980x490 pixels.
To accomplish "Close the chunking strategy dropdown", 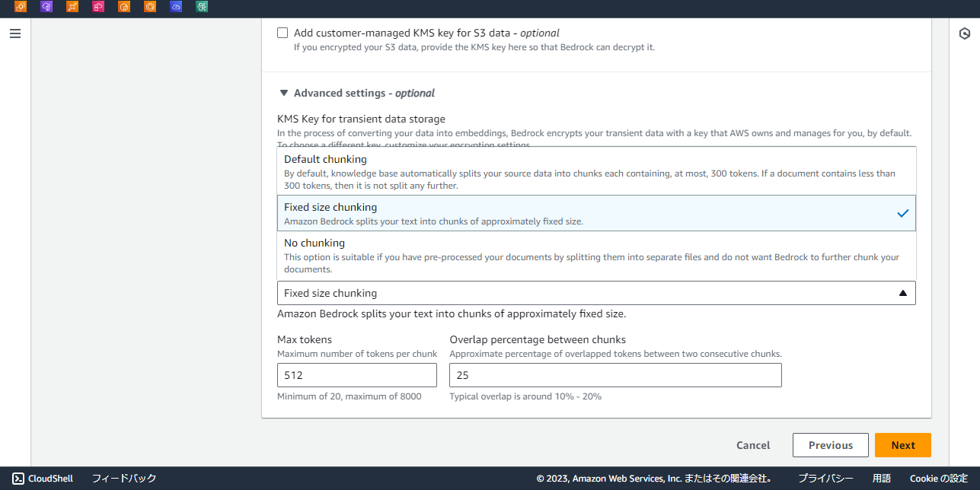I will click(x=596, y=293).
